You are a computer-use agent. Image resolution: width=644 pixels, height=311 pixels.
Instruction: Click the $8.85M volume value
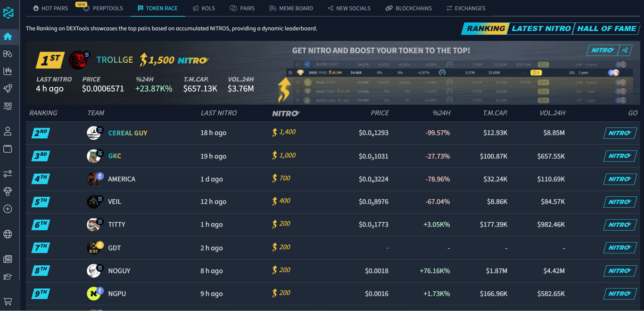point(554,133)
